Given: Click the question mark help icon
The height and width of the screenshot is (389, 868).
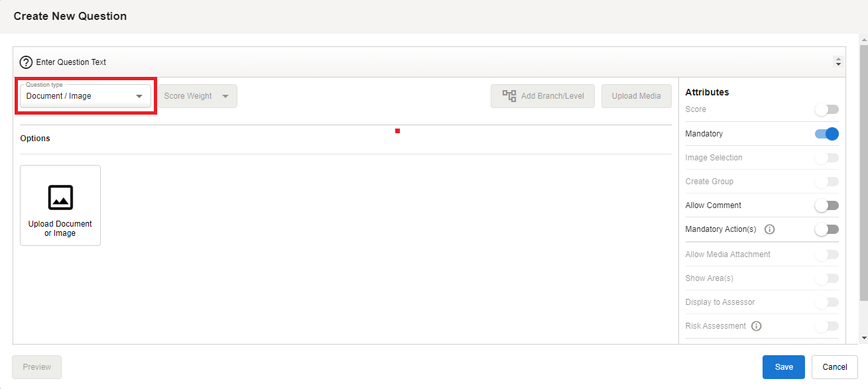Looking at the screenshot, I should point(26,62).
